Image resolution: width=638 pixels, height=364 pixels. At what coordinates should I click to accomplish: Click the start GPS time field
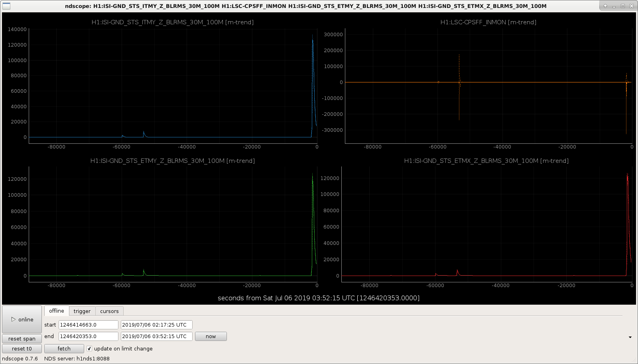coord(89,325)
